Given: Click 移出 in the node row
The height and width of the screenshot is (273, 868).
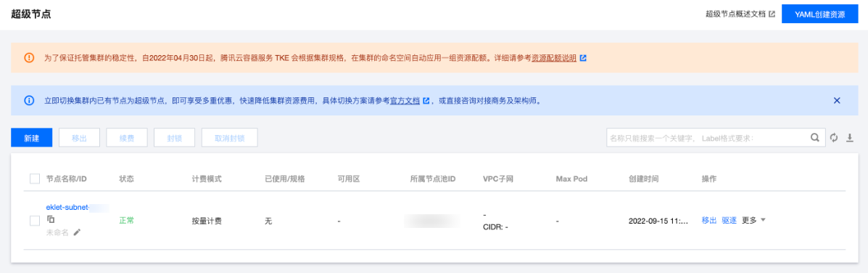Looking at the screenshot, I should point(709,221).
